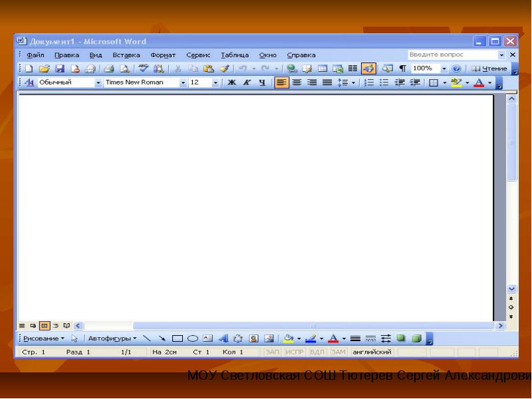Expand font size 12 dropdown

coord(215,82)
